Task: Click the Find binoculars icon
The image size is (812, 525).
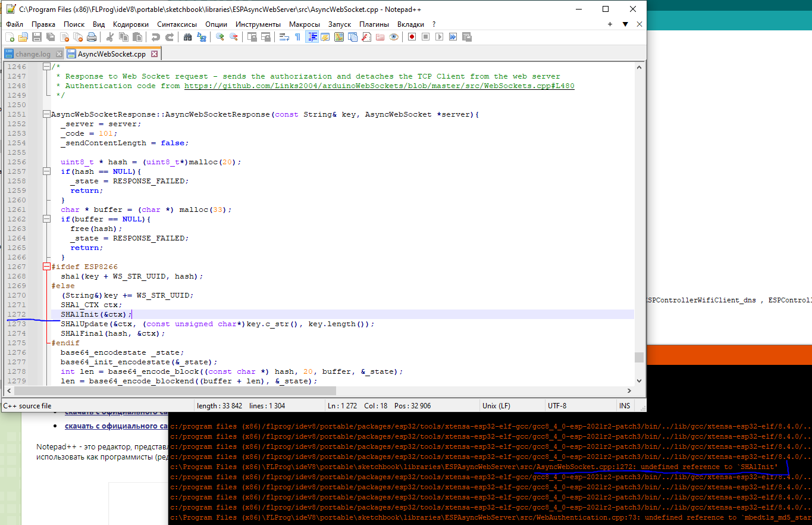Action: tap(188, 37)
